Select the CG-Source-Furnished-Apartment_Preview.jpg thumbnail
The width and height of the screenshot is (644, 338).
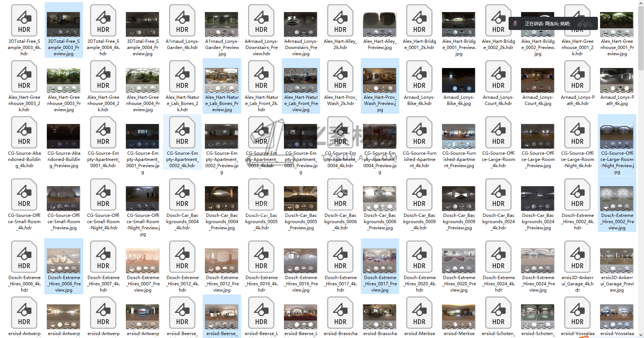459,136
